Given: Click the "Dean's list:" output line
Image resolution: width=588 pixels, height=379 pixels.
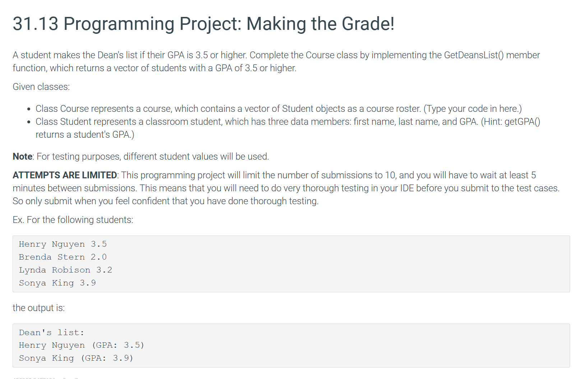Looking at the screenshot, I should pyautogui.click(x=51, y=333).
